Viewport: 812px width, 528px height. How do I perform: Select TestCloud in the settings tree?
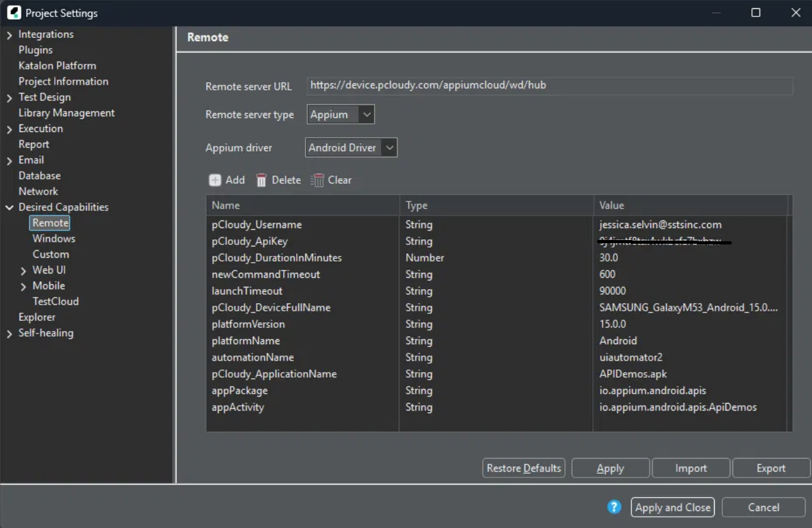[x=56, y=301]
